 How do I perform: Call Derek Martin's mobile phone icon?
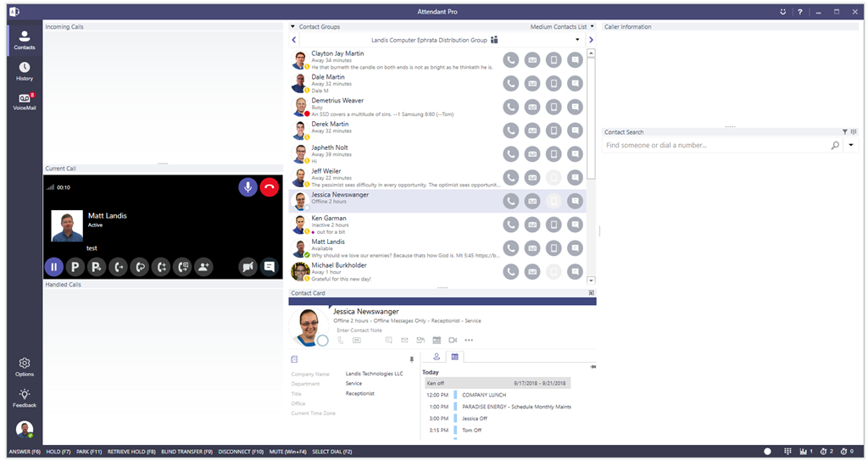pos(554,131)
